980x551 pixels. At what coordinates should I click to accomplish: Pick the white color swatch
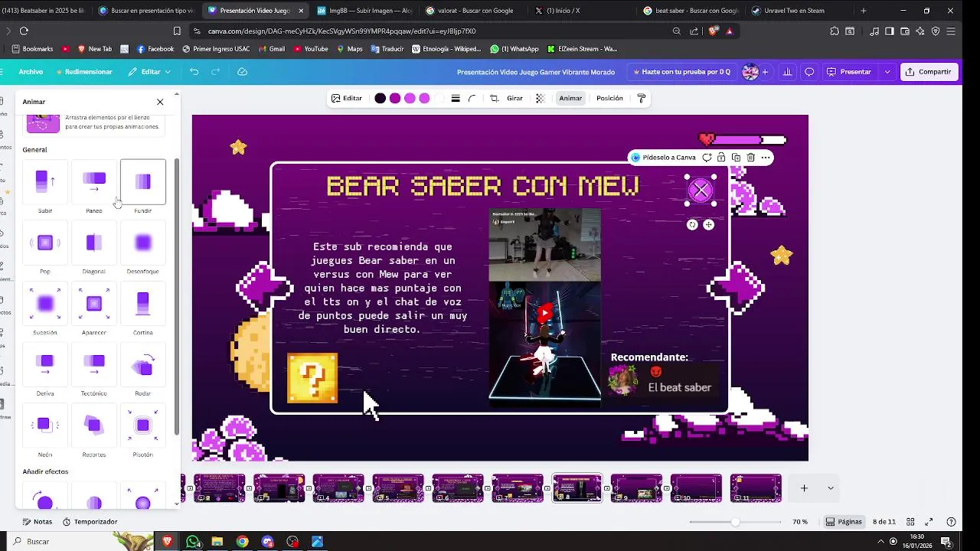point(438,99)
